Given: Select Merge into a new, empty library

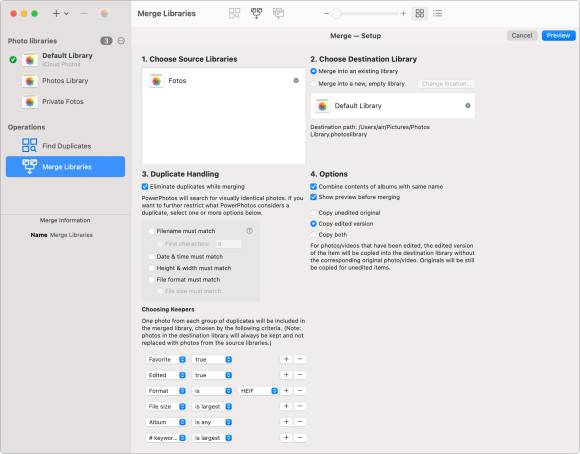Looking at the screenshot, I should tap(314, 84).
